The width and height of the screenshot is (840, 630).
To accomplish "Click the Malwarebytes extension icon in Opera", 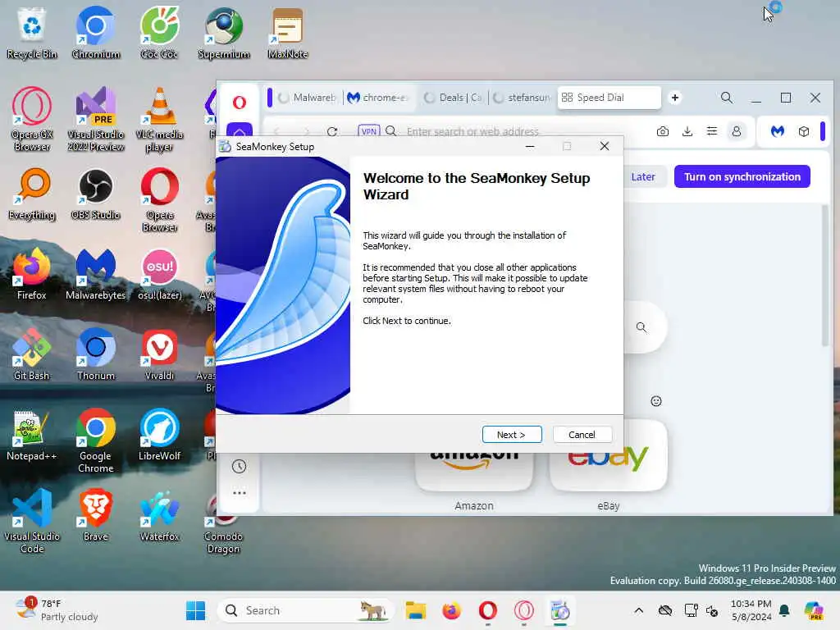I will (x=778, y=131).
